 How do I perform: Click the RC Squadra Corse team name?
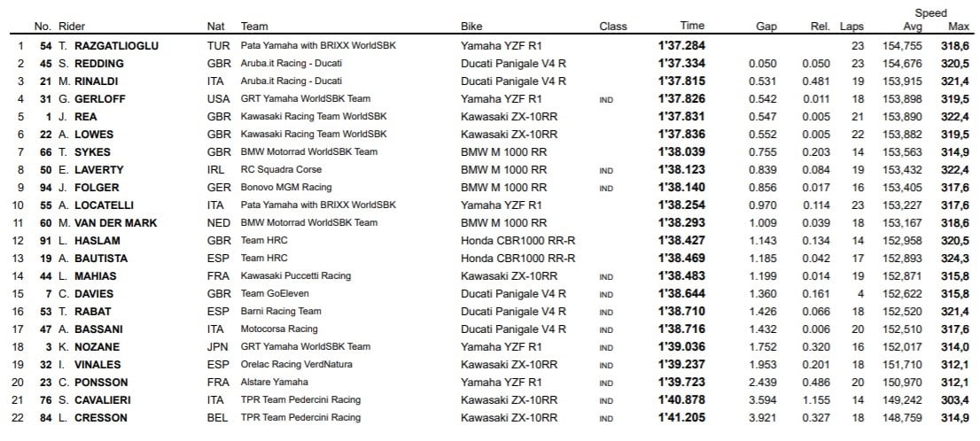coord(281,170)
